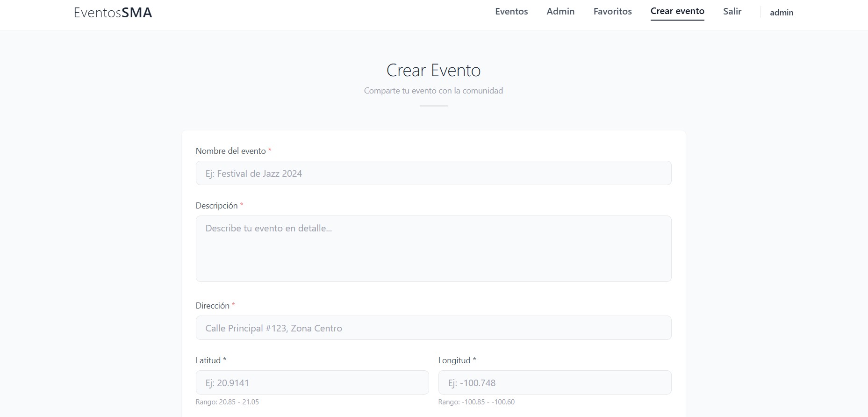The image size is (868, 417).
Task: Open the Favoritos page
Action: tap(612, 11)
